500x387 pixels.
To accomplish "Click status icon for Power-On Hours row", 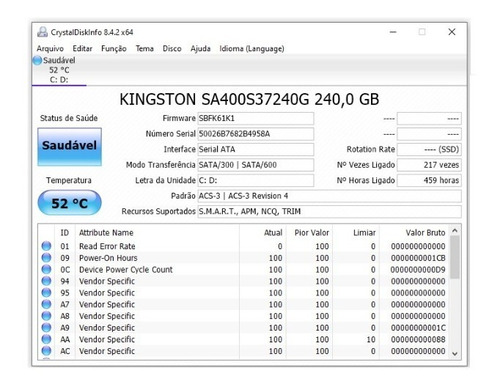I will (46, 258).
